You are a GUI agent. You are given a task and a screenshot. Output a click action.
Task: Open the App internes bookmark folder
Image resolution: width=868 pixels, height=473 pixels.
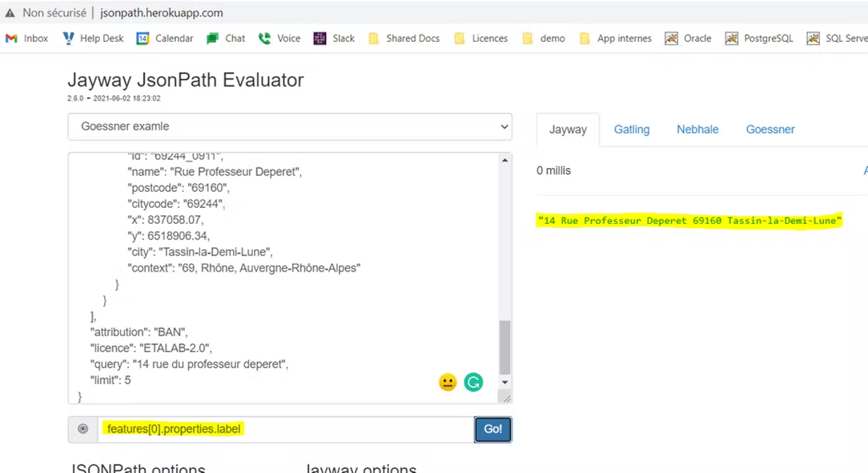(615, 38)
